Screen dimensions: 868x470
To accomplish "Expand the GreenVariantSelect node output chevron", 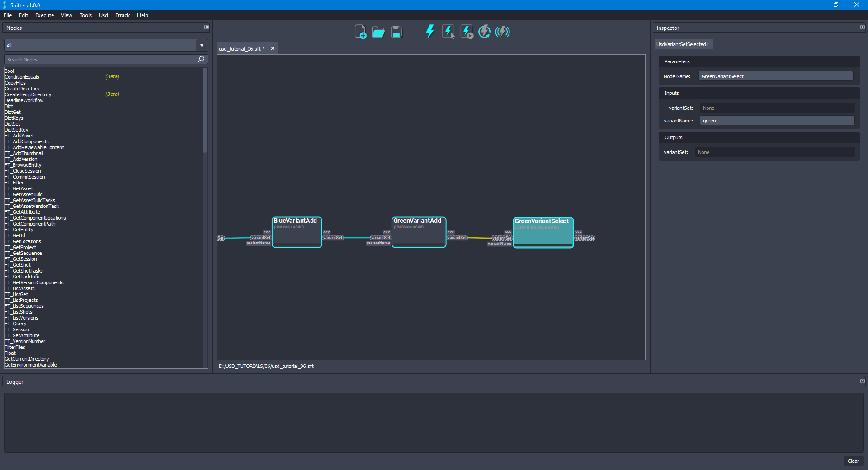I will [579, 232].
